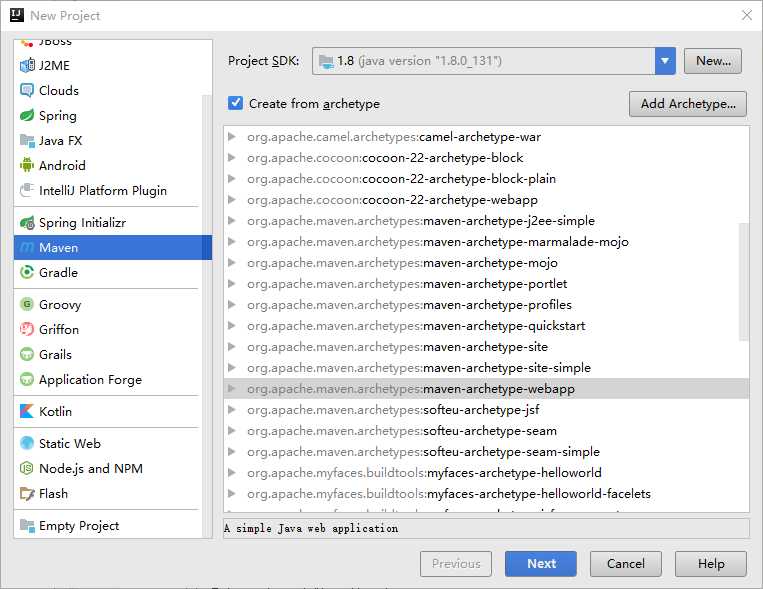Click the Help button
Screen dimensions: 763x589
pyautogui.click(x=711, y=564)
